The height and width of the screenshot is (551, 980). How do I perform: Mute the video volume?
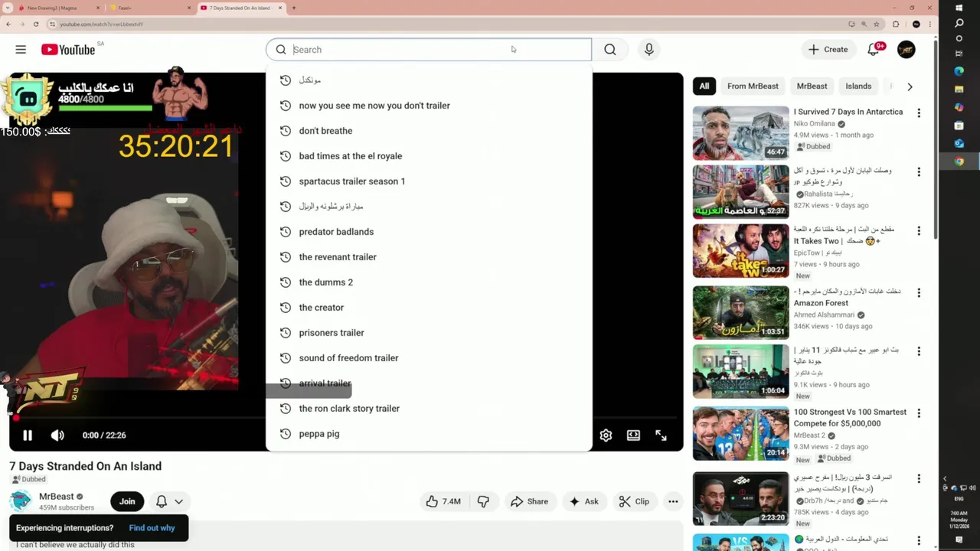coord(57,435)
